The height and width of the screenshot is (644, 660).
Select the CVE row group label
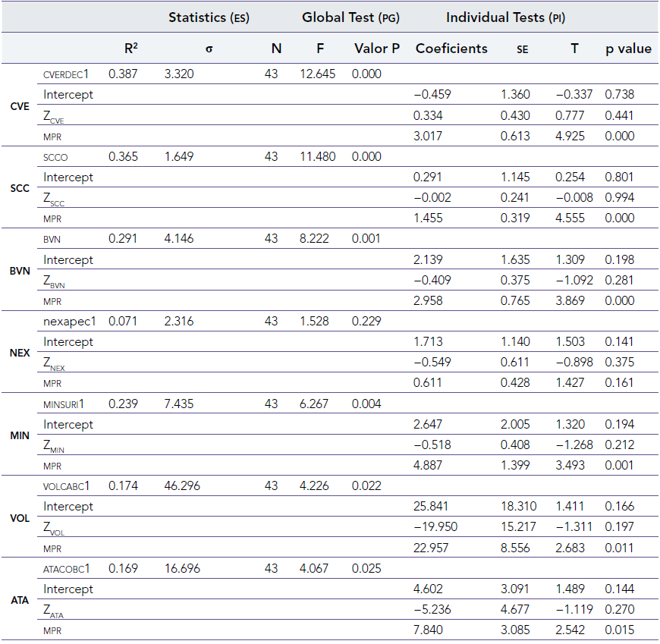tap(20, 107)
